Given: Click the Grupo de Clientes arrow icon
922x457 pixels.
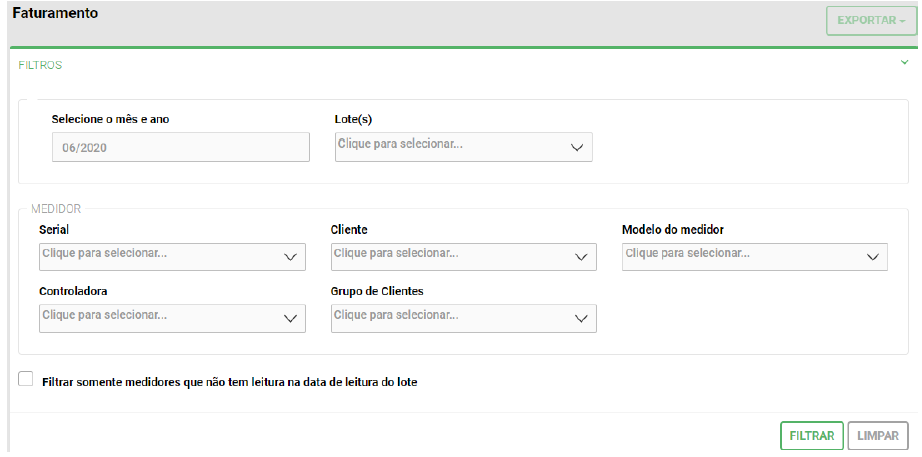Looking at the screenshot, I should click(581, 318).
